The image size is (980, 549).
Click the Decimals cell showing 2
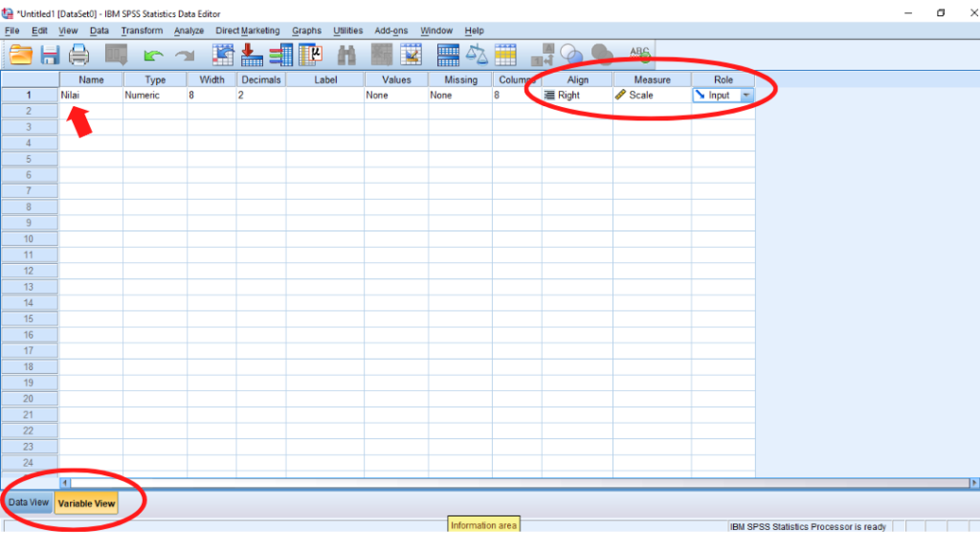(261, 95)
